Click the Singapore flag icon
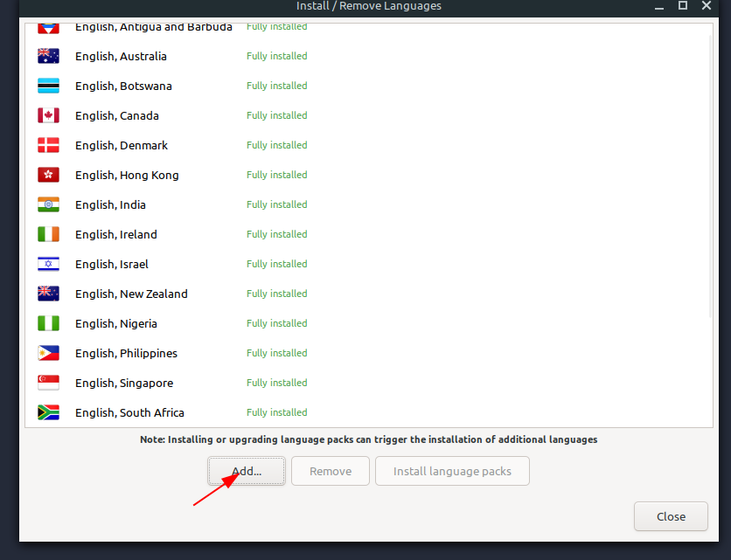Viewport: 731px width, 560px height. (48, 383)
